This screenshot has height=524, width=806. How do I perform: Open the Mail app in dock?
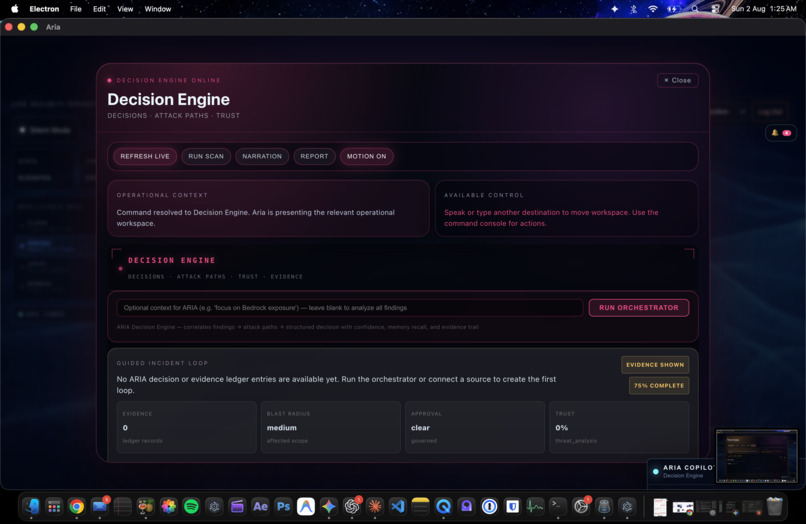point(100,507)
